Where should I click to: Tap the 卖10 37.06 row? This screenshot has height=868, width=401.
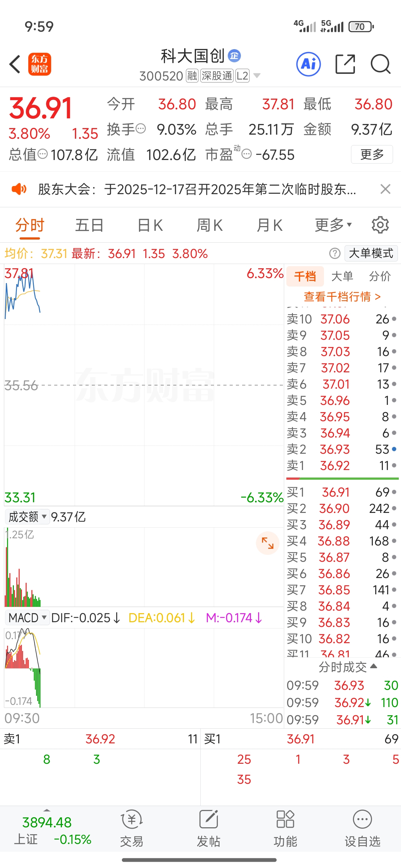(x=342, y=319)
